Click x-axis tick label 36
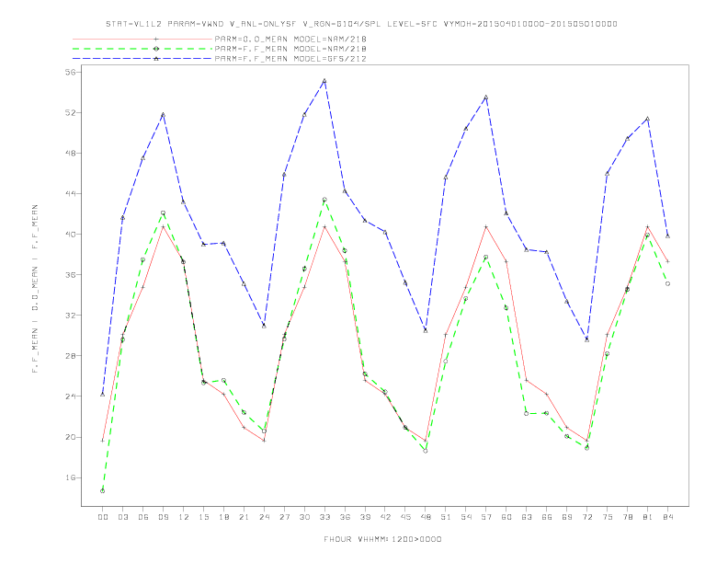 pyautogui.click(x=345, y=517)
